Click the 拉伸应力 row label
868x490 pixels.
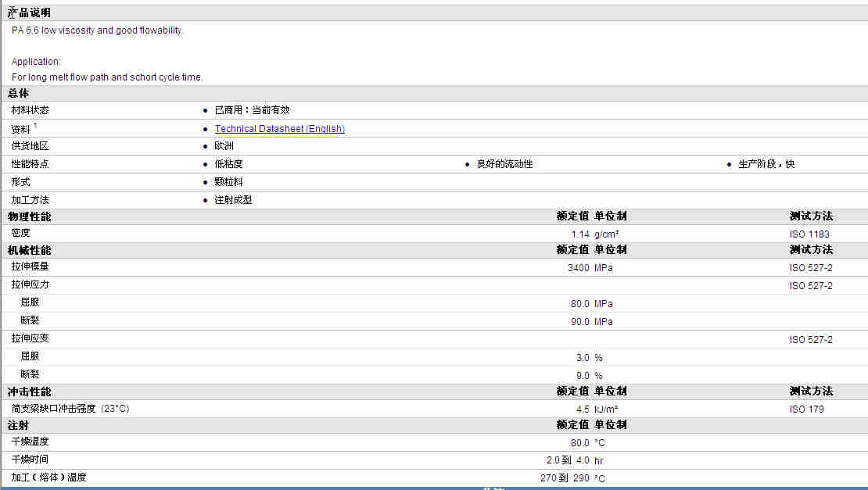coord(30,284)
